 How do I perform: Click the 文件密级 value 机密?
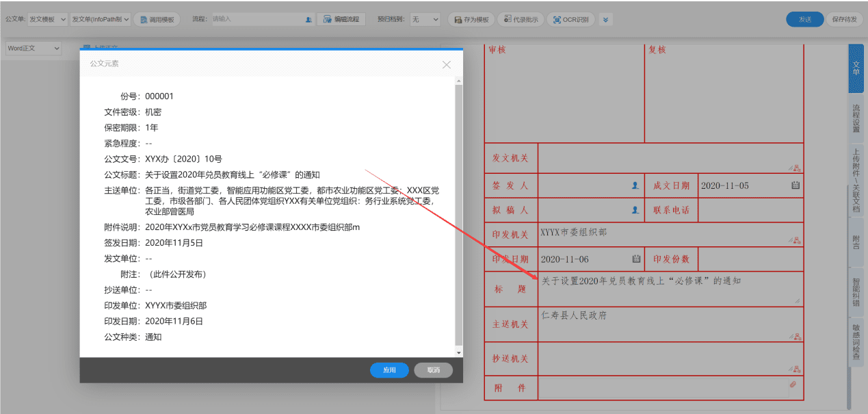(153, 112)
